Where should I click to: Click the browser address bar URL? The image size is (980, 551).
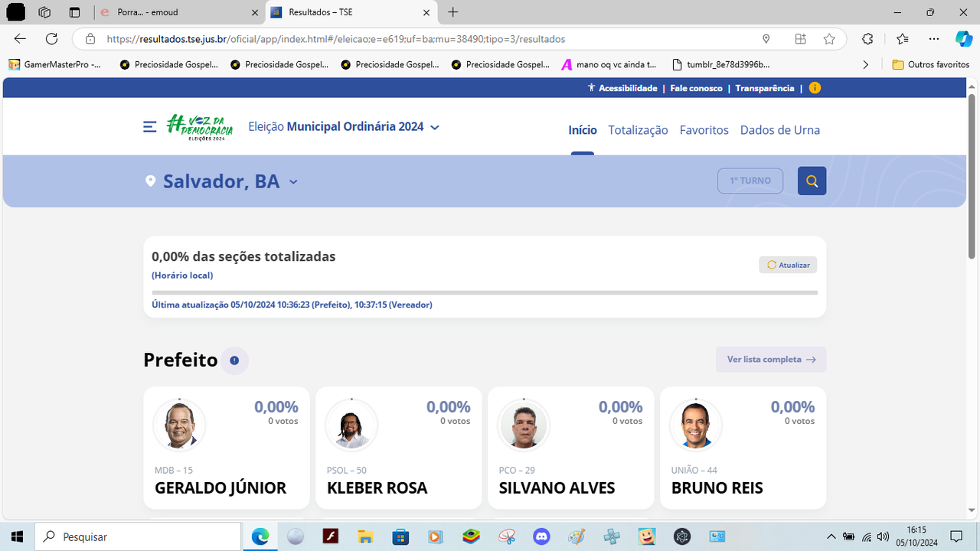point(336,39)
